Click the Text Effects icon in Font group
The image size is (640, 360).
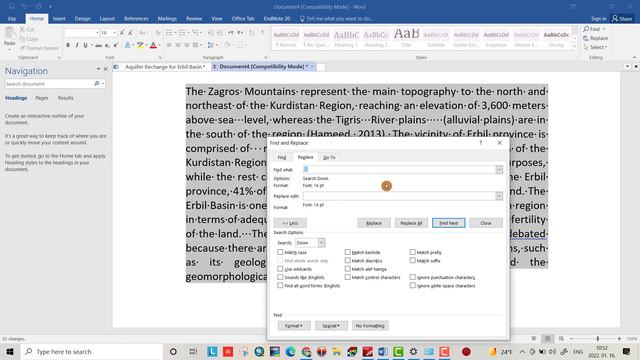tap(128, 45)
